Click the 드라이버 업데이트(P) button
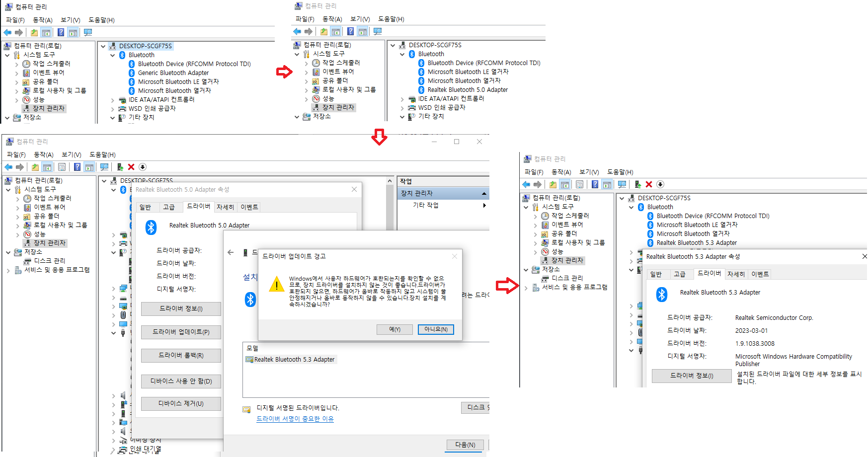The height and width of the screenshot is (457, 868). point(181,332)
